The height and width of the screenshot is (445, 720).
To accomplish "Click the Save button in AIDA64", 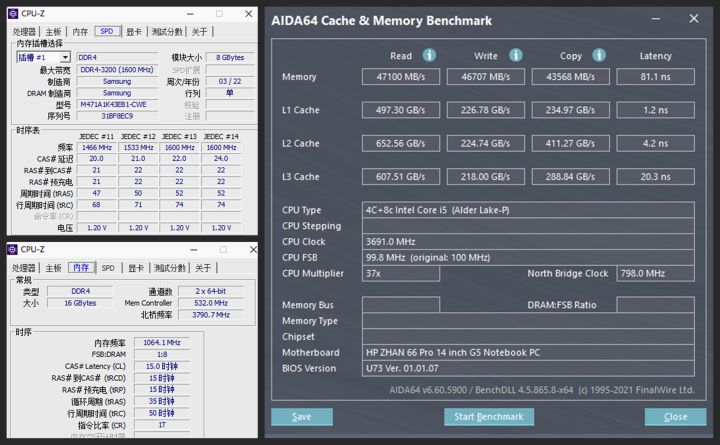I will (301, 417).
